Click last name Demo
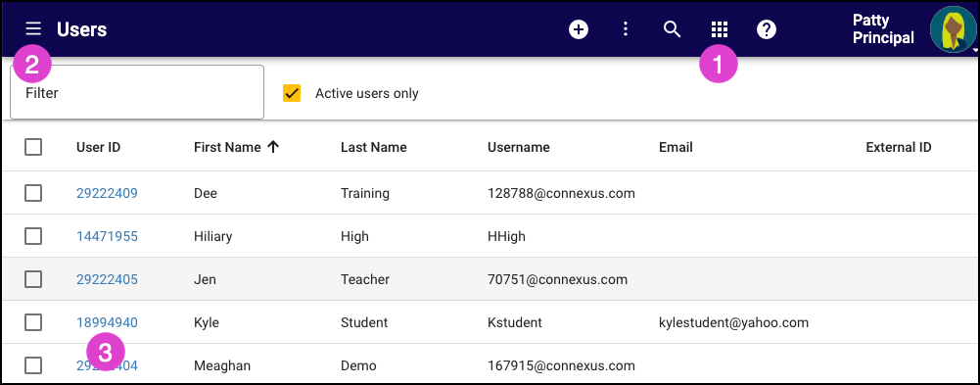Viewport: 980px width, 385px height. coord(357,365)
